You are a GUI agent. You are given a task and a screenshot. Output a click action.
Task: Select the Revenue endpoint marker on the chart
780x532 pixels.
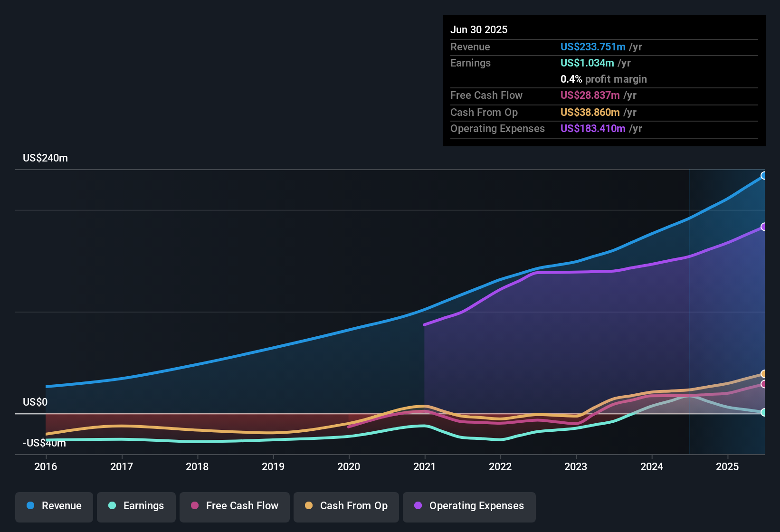pos(764,176)
